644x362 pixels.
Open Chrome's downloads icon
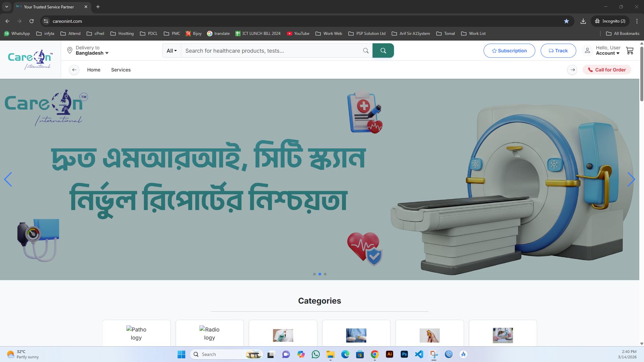pyautogui.click(x=583, y=21)
